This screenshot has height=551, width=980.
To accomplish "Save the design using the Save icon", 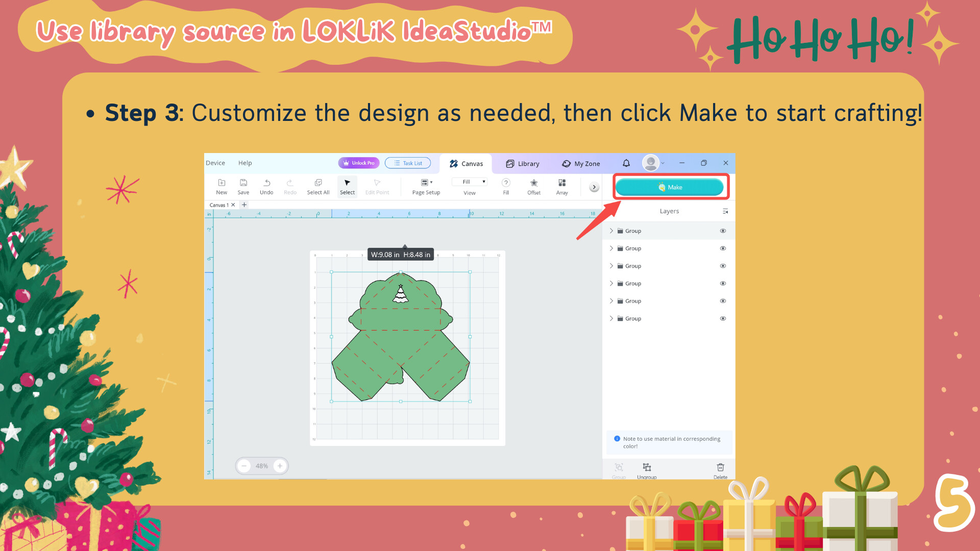I will point(243,183).
